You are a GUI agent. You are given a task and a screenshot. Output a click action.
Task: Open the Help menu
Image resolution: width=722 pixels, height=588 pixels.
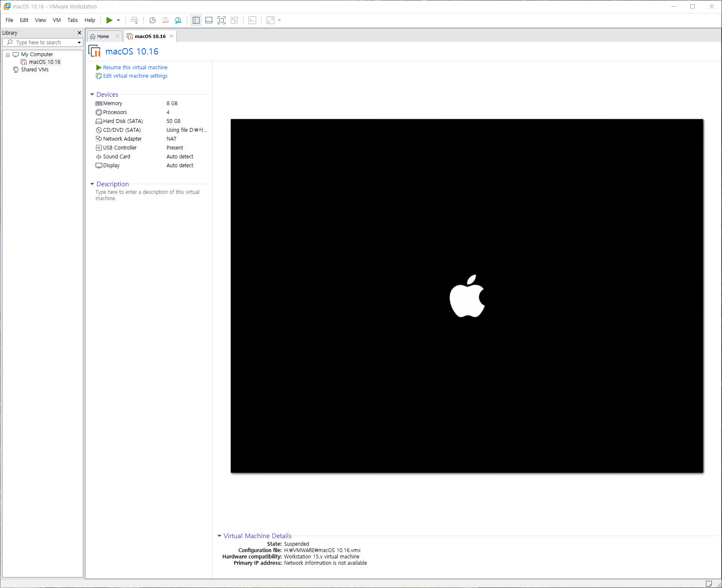click(x=90, y=20)
